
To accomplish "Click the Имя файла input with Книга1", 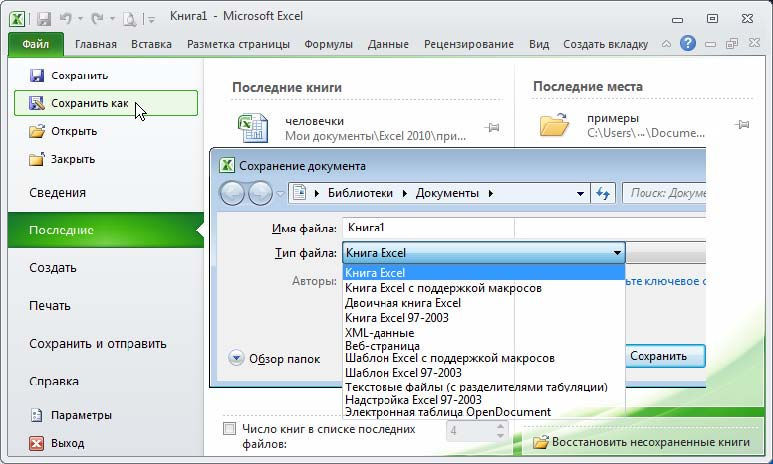I will point(524,228).
